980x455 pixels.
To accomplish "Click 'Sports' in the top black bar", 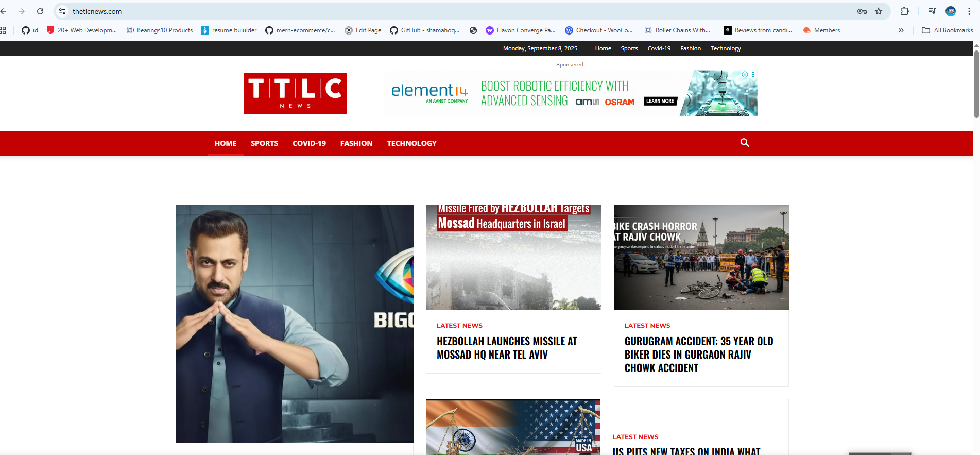I will coord(629,48).
